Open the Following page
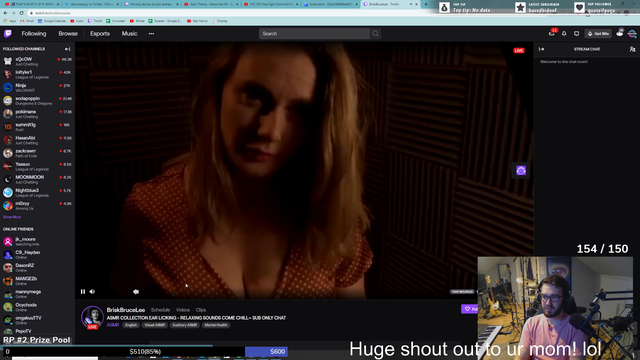640x360 pixels. [x=34, y=33]
